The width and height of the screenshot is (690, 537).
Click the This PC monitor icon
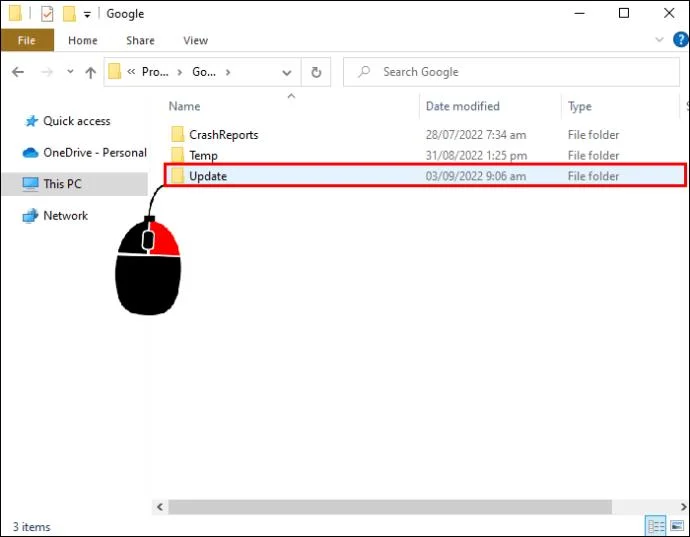click(x=30, y=184)
